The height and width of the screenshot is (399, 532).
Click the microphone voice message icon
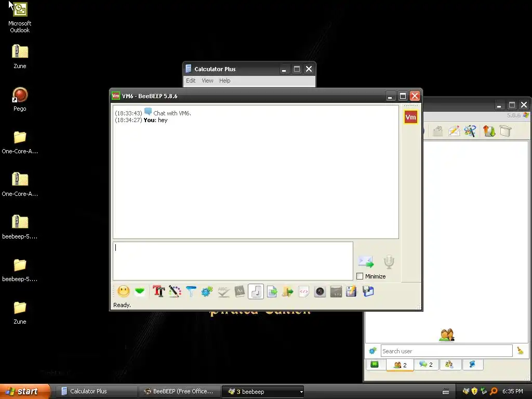(x=389, y=262)
